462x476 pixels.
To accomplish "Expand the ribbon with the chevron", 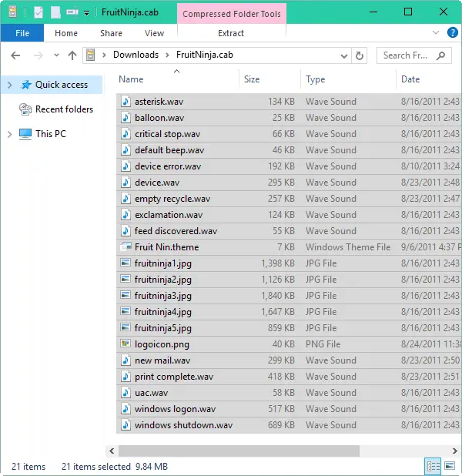I will click(x=436, y=32).
